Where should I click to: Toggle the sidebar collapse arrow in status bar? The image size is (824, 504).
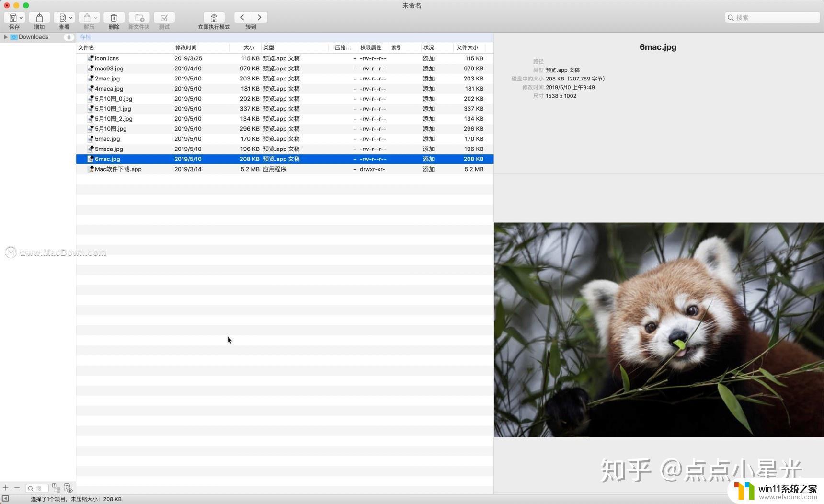[6, 499]
